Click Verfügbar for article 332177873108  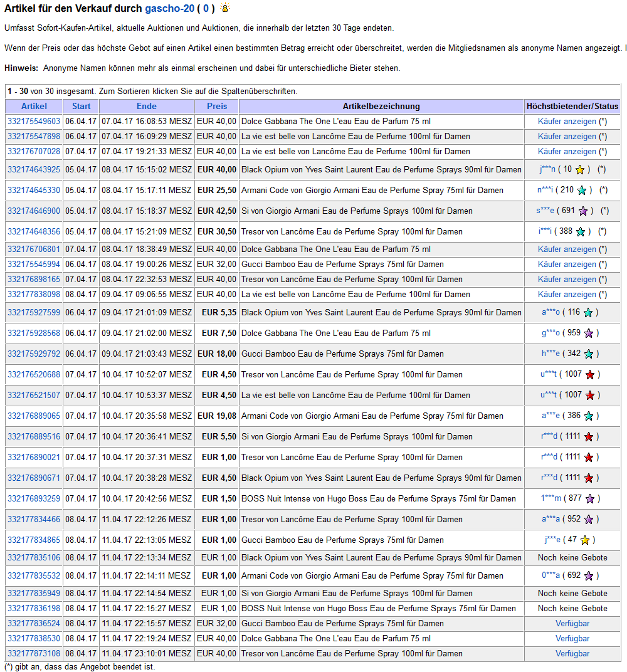click(x=572, y=654)
